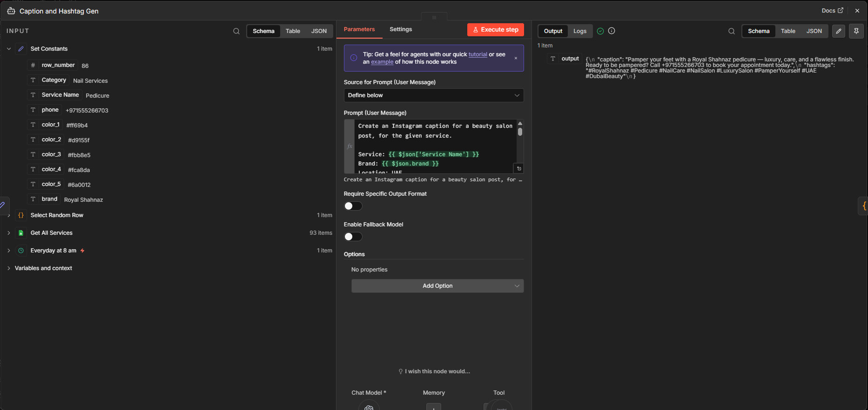The width and height of the screenshot is (868, 410).
Task: Click the input panel search icon
Action: tap(236, 31)
